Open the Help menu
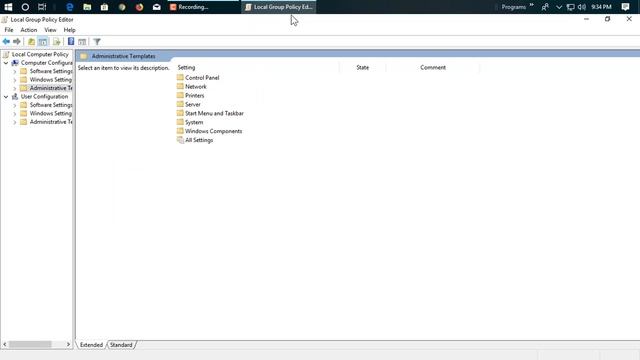 (x=69, y=30)
